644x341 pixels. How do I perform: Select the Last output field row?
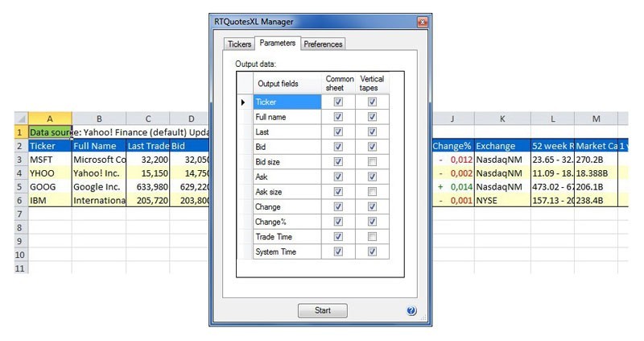pos(287,132)
